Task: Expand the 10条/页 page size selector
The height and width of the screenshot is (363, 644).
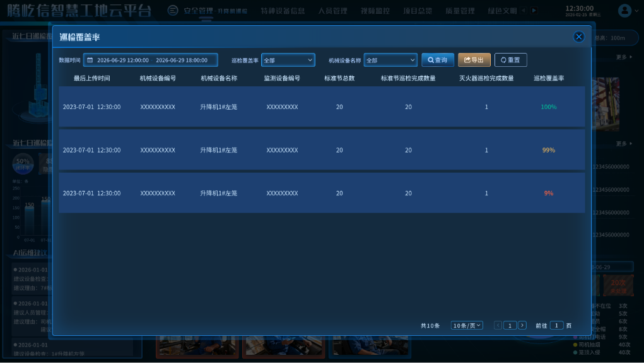Action: [467, 325]
